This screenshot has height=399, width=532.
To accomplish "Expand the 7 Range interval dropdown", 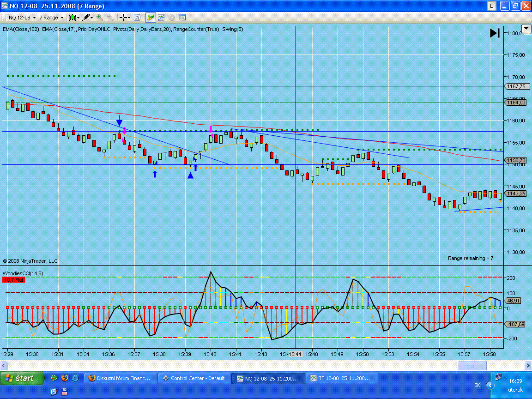I will [x=51, y=18].
